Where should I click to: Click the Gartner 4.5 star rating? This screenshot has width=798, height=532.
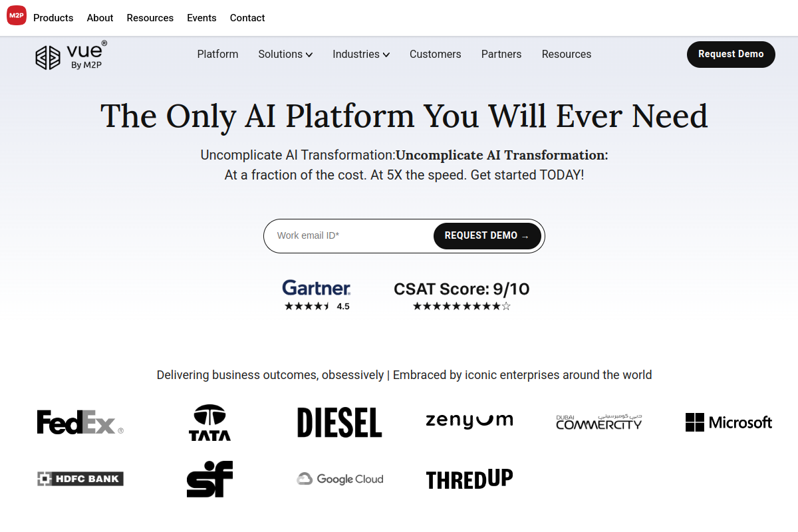click(317, 307)
